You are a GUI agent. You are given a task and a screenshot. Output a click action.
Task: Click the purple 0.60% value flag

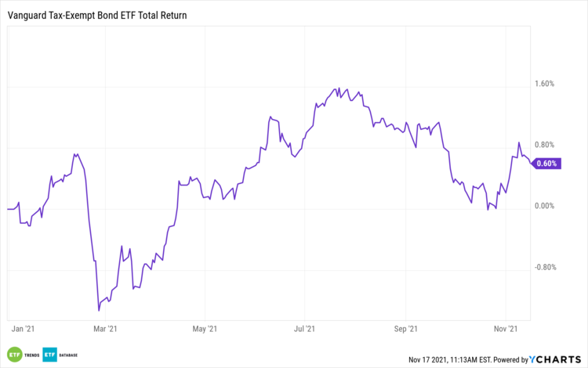pyautogui.click(x=546, y=164)
